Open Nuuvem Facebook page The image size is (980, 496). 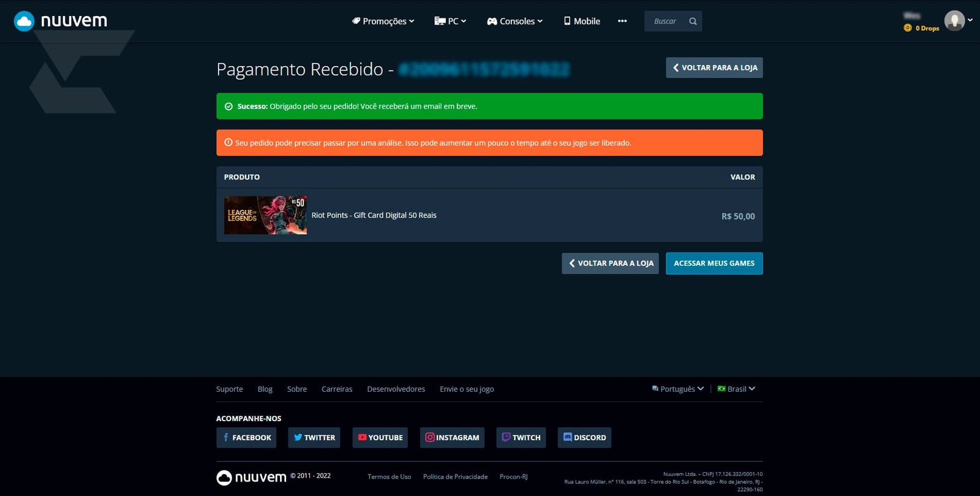pos(246,438)
